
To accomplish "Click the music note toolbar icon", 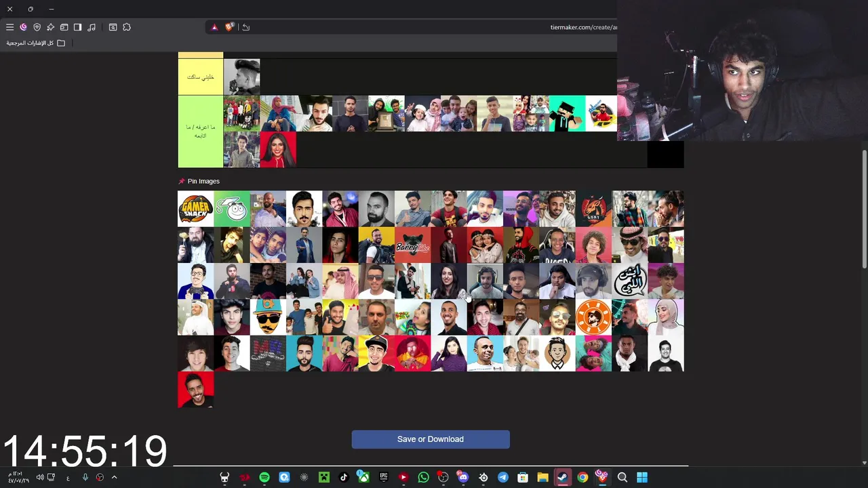I will tap(92, 27).
